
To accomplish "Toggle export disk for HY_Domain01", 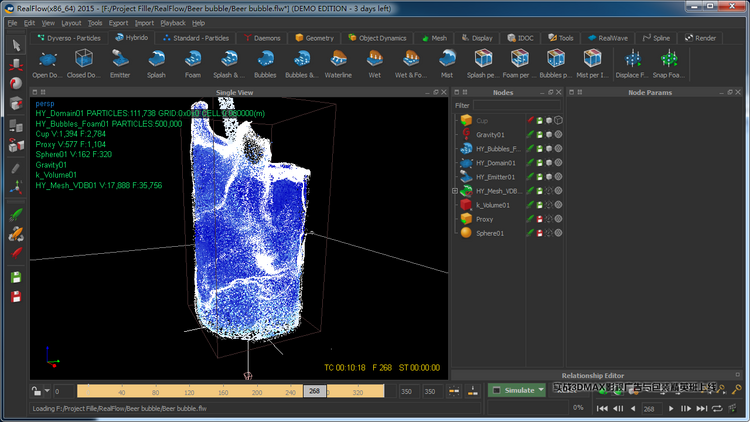I will click(540, 163).
